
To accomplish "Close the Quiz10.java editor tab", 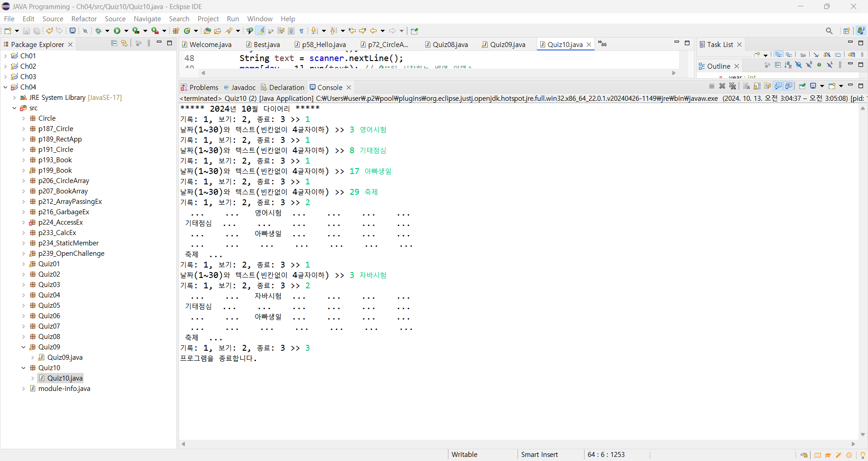I will tap(589, 44).
